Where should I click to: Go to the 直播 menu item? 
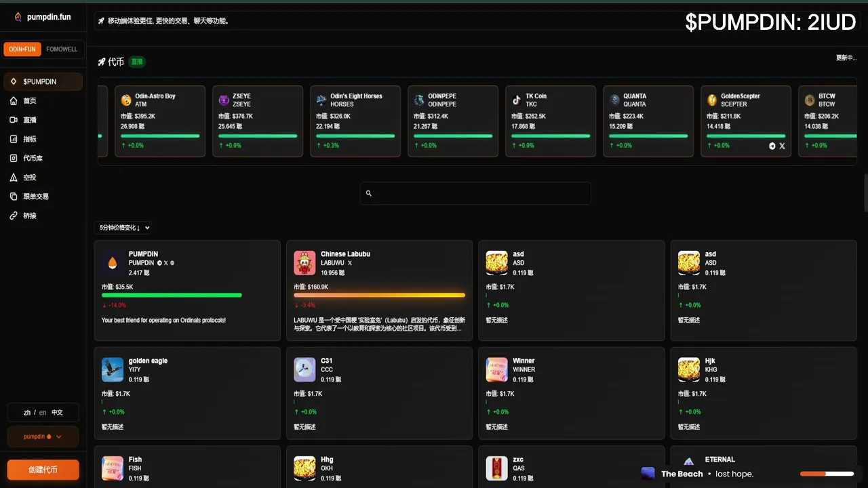[30, 120]
